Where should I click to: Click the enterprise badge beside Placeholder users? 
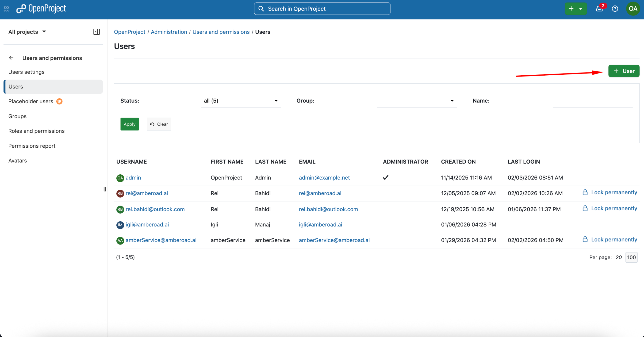click(x=60, y=101)
